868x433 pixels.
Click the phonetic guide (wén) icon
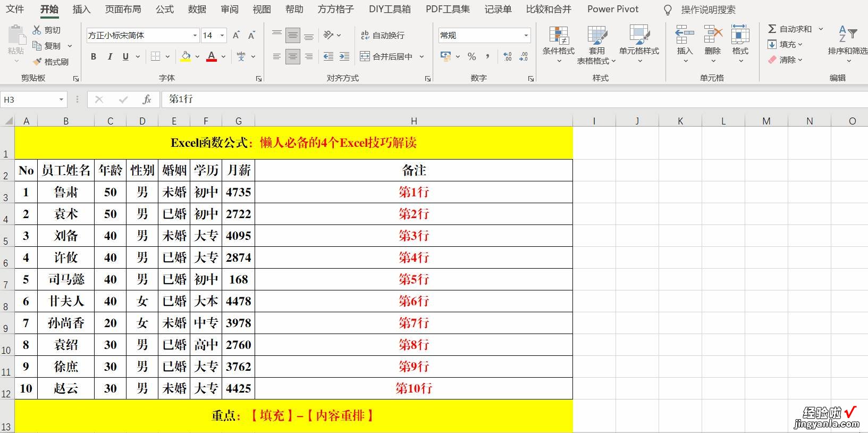click(241, 56)
